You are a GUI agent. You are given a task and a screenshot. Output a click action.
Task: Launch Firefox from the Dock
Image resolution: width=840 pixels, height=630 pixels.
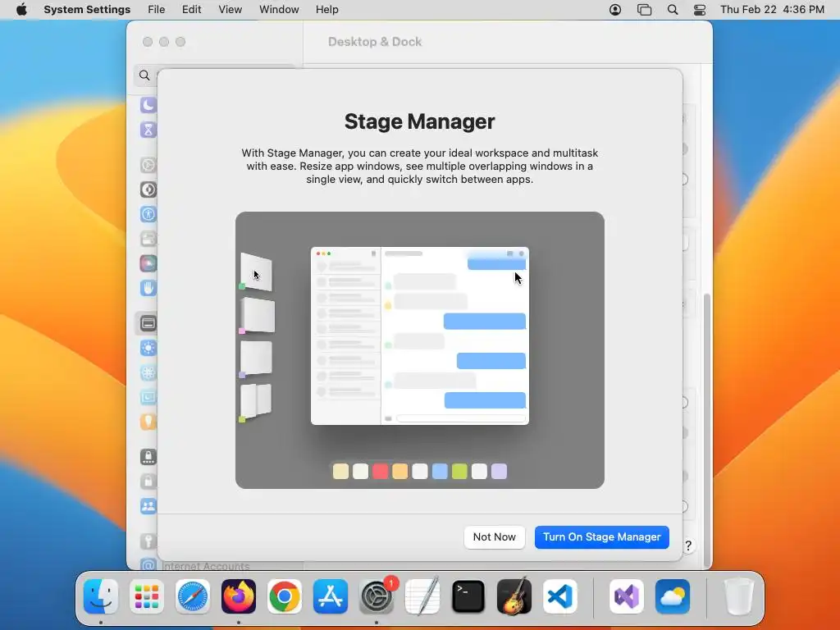(239, 596)
